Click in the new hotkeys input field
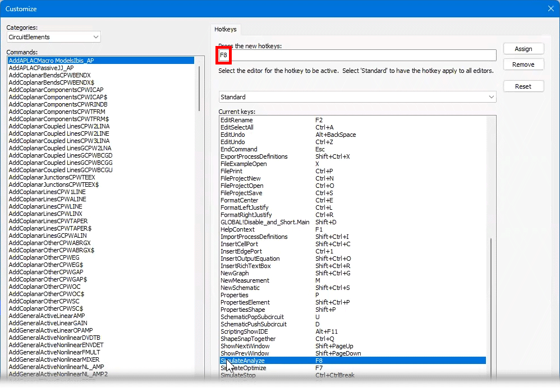 point(357,55)
